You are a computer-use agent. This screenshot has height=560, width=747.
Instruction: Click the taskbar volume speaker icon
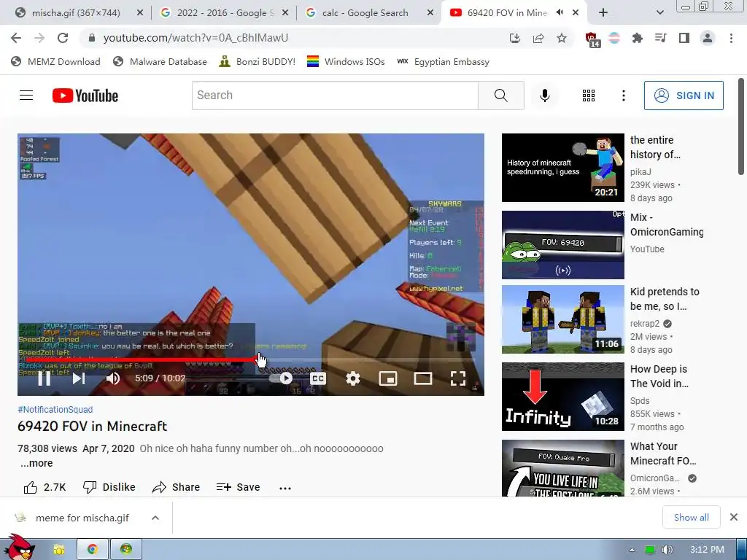click(667, 550)
